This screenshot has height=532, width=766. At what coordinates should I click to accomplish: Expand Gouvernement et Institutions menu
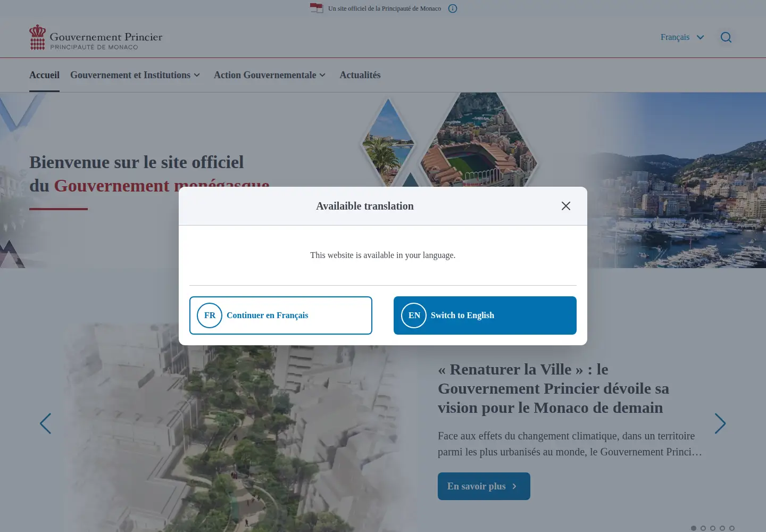point(135,75)
